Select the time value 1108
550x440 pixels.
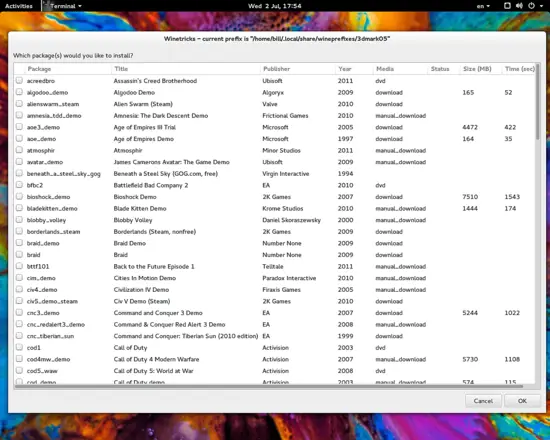coord(512,359)
